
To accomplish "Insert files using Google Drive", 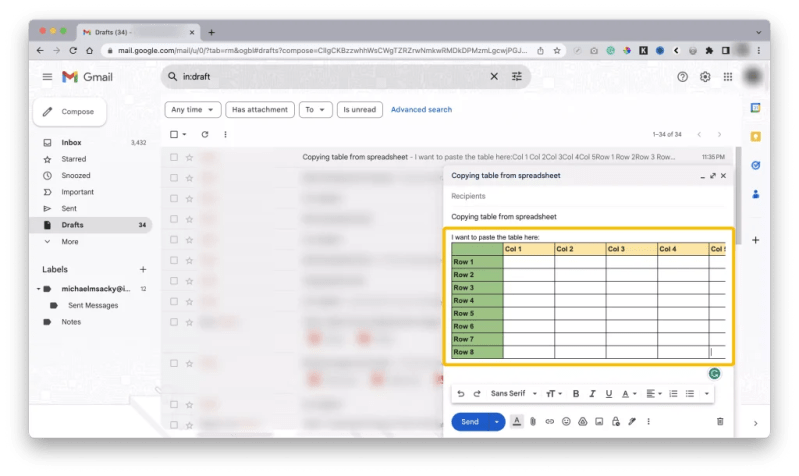I will point(582,422).
